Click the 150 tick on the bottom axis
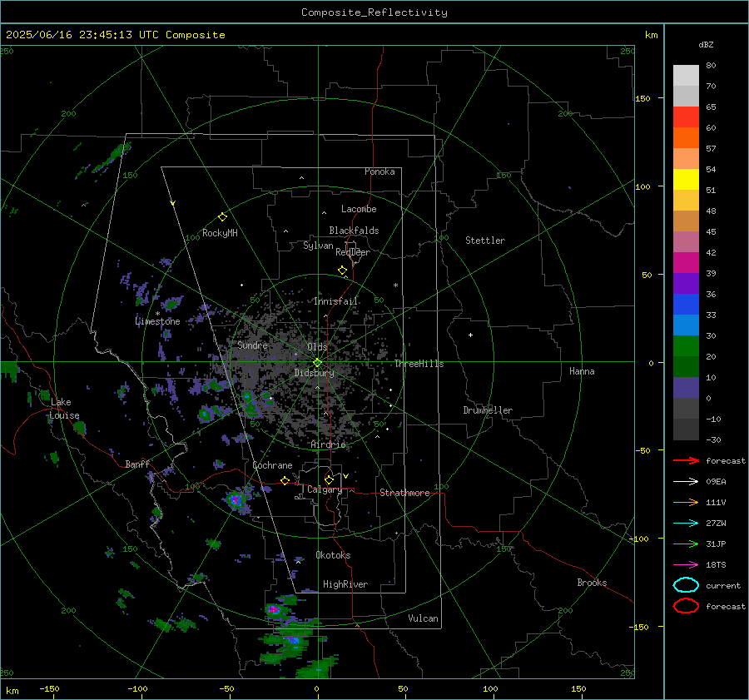The height and width of the screenshot is (700, 749). [578, 688]
